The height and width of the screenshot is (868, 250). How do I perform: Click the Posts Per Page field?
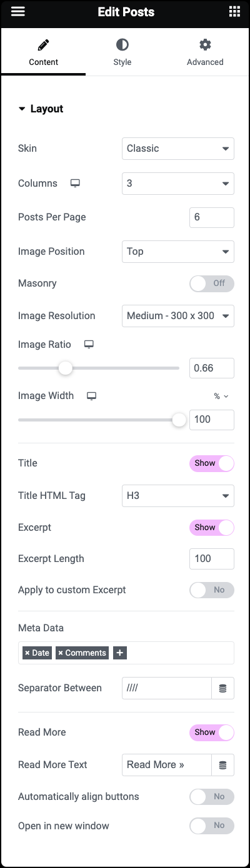click(x=212, y=217)
